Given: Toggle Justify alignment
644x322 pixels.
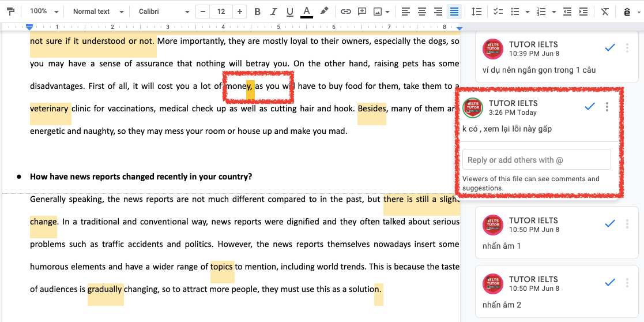Looking at the screenshot, I should (454, 12).
